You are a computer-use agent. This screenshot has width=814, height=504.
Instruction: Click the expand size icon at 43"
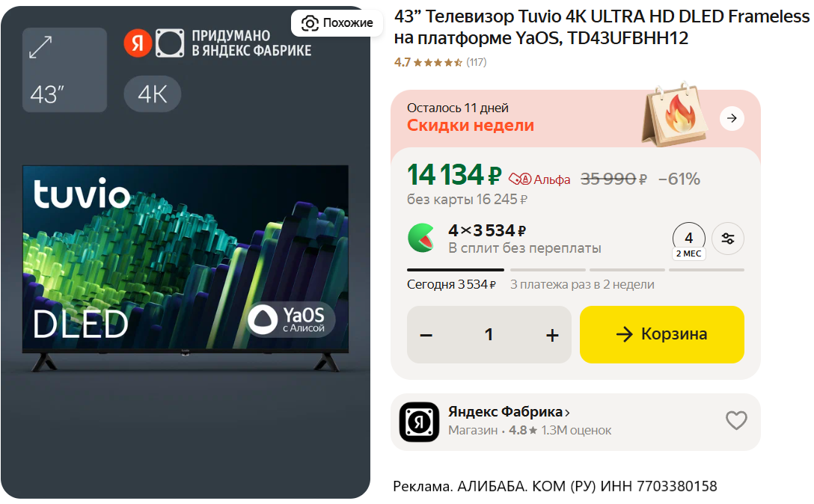40,47
